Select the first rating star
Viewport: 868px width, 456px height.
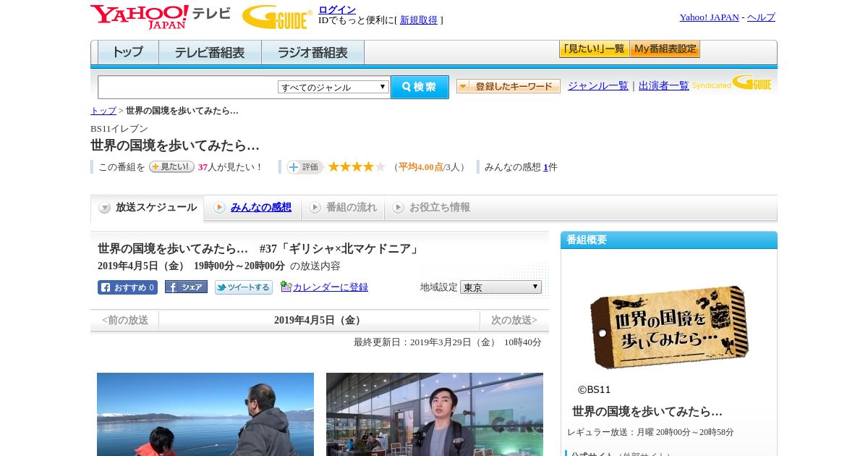333,166
